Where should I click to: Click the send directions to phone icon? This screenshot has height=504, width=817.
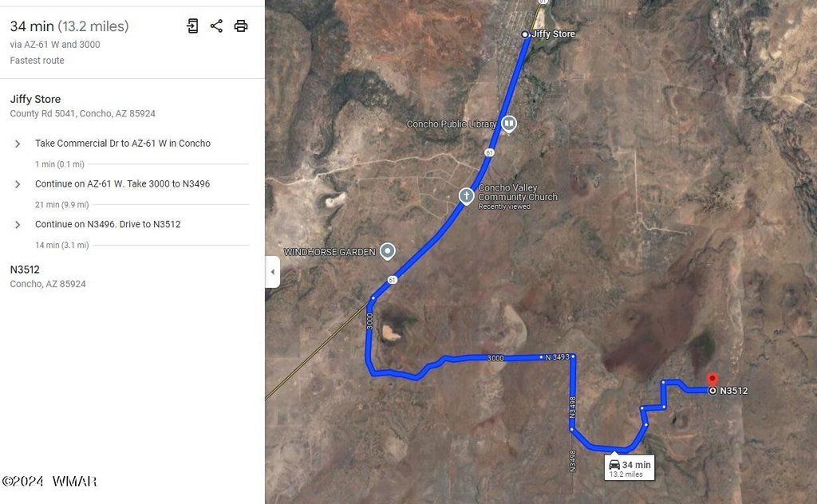coord(192,26)
